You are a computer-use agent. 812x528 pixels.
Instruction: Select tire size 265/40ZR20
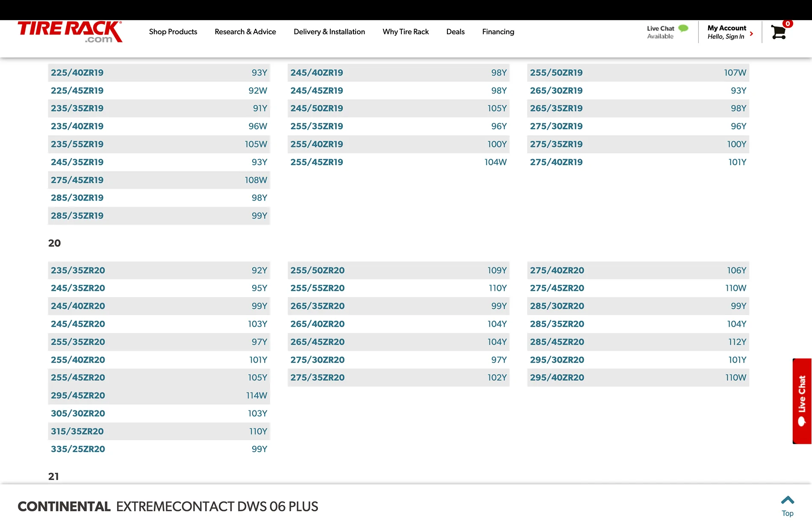398,324
